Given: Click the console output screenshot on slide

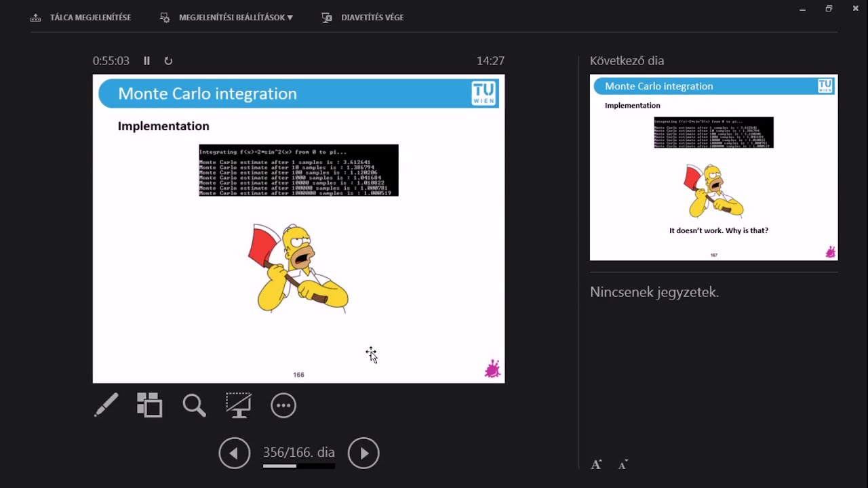Looking at the screenshot, I should point(298,170).
